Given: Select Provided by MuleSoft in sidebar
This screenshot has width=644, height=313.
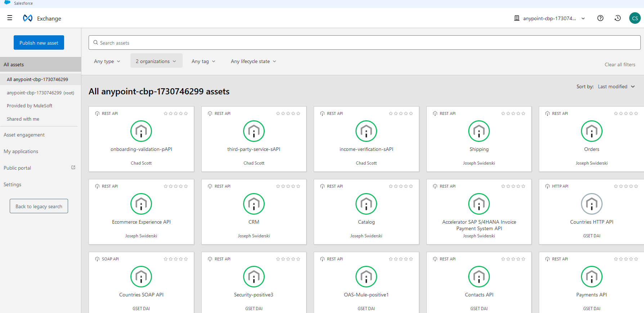Looking at the screenshot, I should (x=30, y=106).
